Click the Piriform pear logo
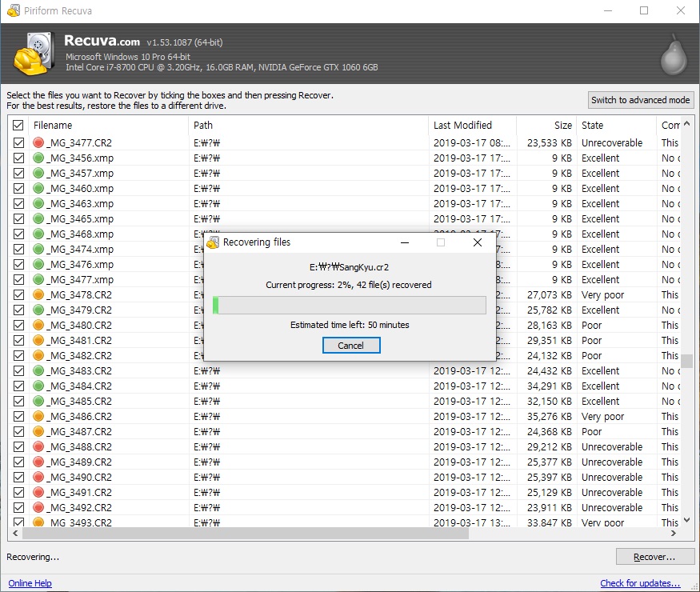Image resolution: width=700 pixels, height=592 pixels. [x=674, y=56]
